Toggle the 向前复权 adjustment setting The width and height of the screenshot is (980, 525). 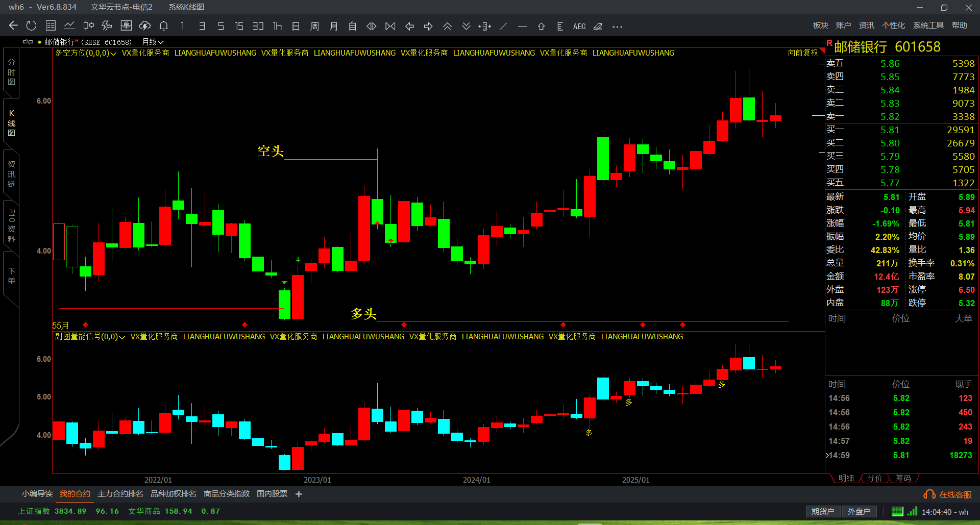tap(803, 53)
